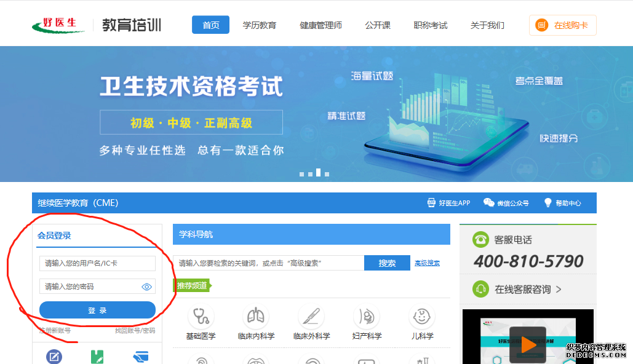Open 学历教育 menu item
633x364 pixels.
[x=260, y=25]
